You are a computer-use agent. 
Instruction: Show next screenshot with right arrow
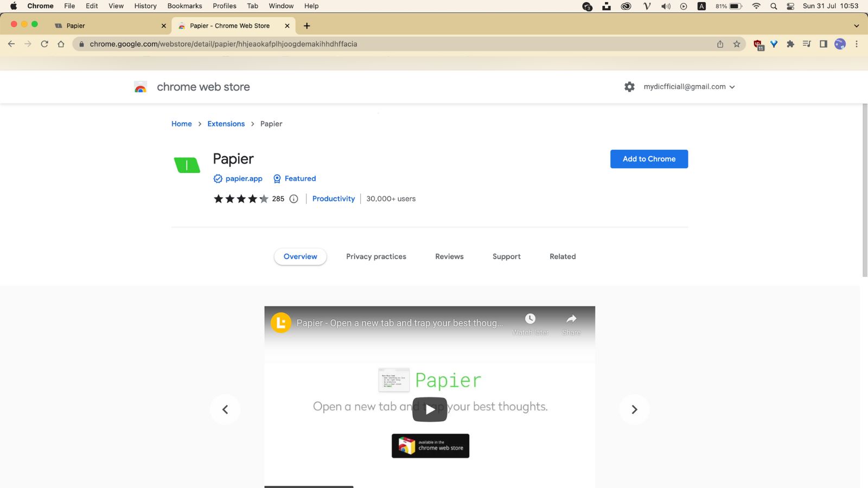pyautogui.click(x=634, y=409)
